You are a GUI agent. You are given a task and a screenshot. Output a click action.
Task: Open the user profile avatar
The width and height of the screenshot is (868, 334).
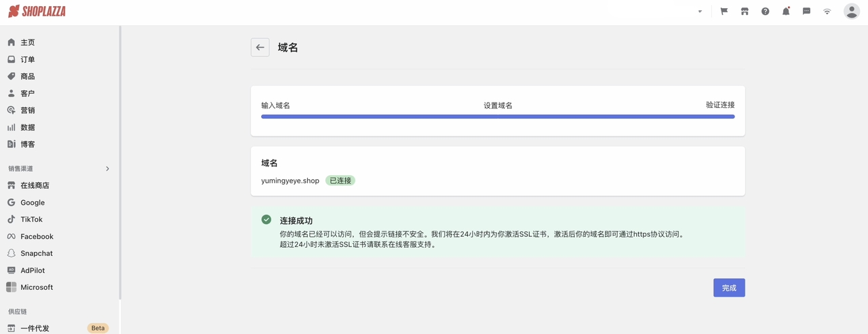click(851, 12)
